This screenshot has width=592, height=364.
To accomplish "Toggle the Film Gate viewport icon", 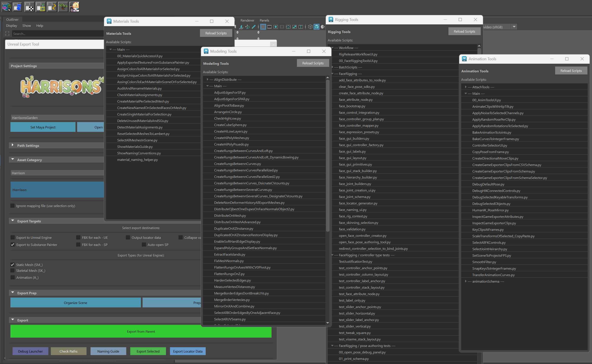I will point(269,27).
